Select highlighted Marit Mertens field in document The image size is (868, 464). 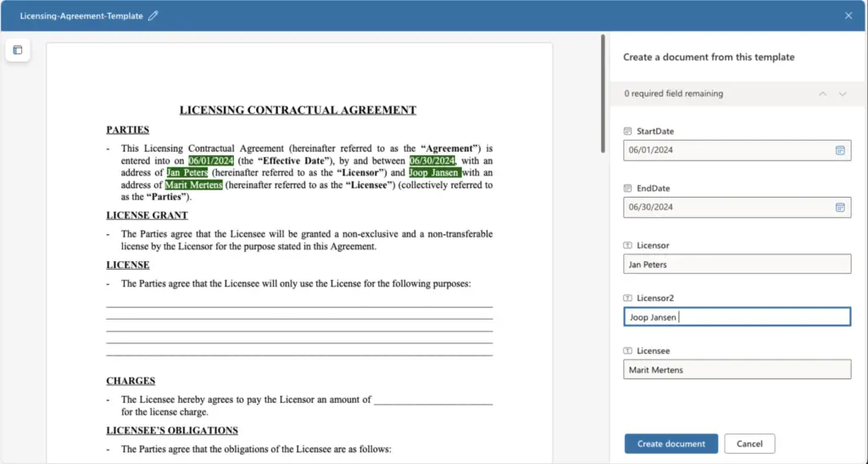(193, 185)
